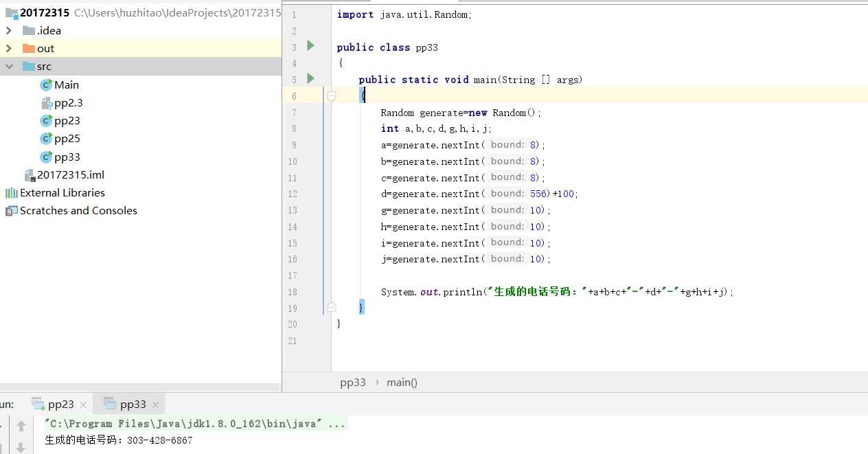Click line number 12 in gutter
This screenshot has width=868, height=454.
pos(293,194)
